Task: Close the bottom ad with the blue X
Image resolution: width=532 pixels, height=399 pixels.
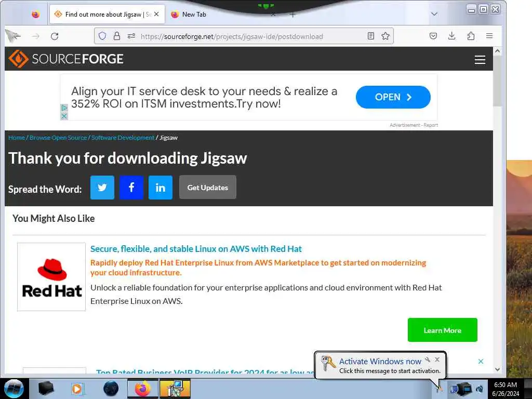Action: pyautogui.click(x=481, y=362)
